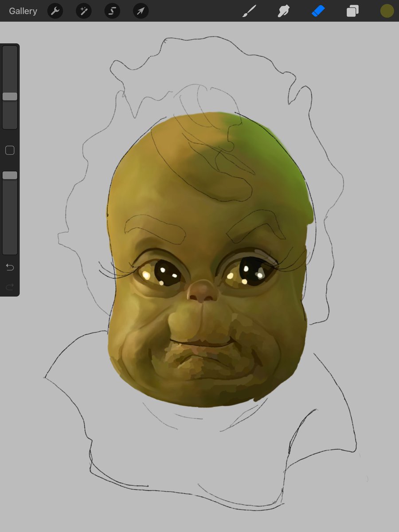Undo the last brush stroke
This screenshot has height=532, width=399.
pyautogui.click(x=10, y=267)
